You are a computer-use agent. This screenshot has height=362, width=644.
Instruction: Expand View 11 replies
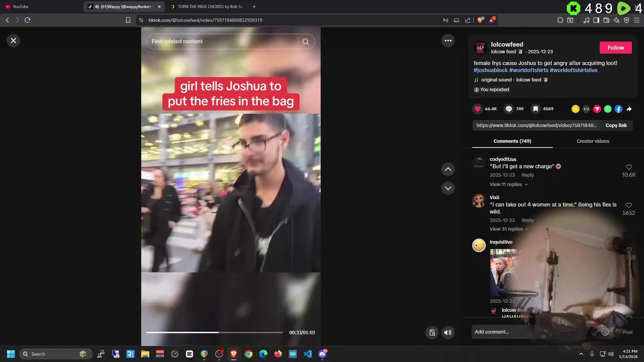(x=509, y=185)
